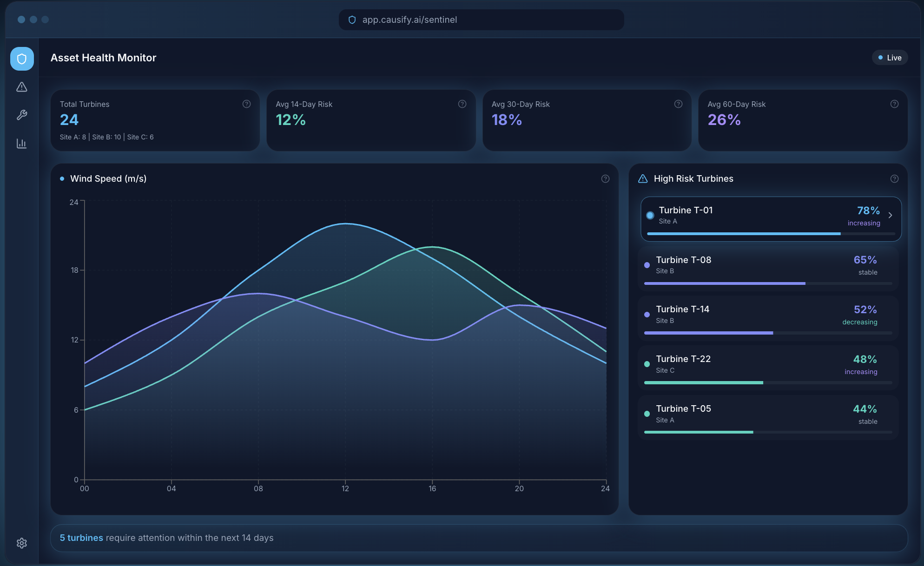
Task: Click the browser address bar URL
Action: click(x=409, y=20)
